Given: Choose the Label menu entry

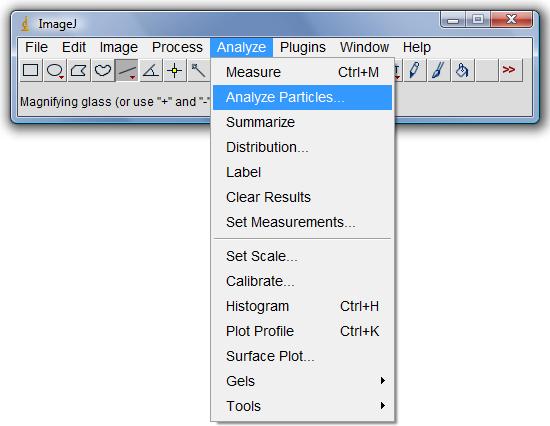Looking at the screenshot, I should pos(302,172).
